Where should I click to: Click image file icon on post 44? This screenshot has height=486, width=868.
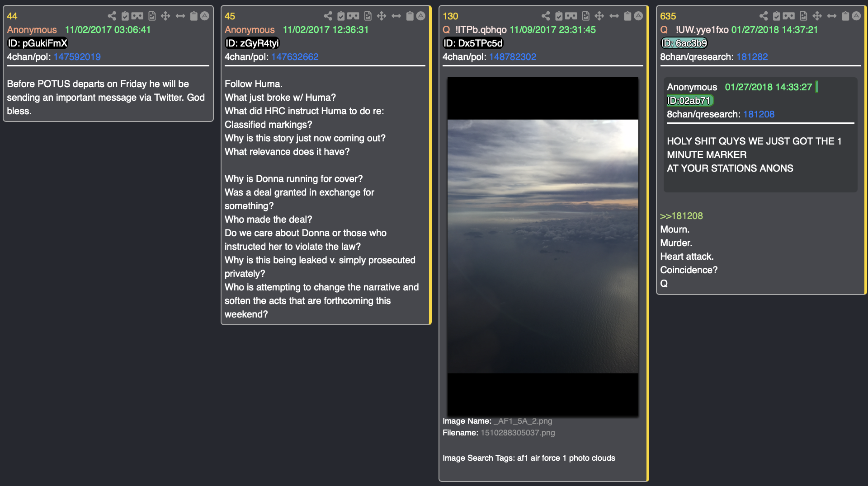pos(152,16)
